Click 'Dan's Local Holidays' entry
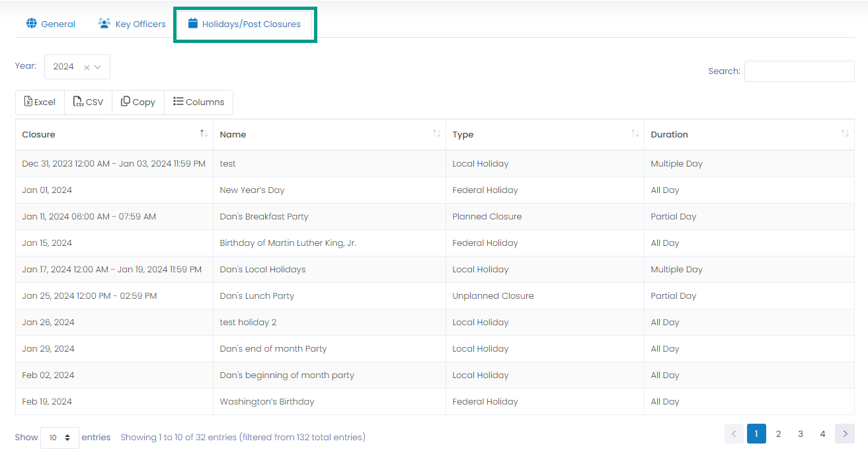This screenshot has height=468, width=868. (262, 269)
